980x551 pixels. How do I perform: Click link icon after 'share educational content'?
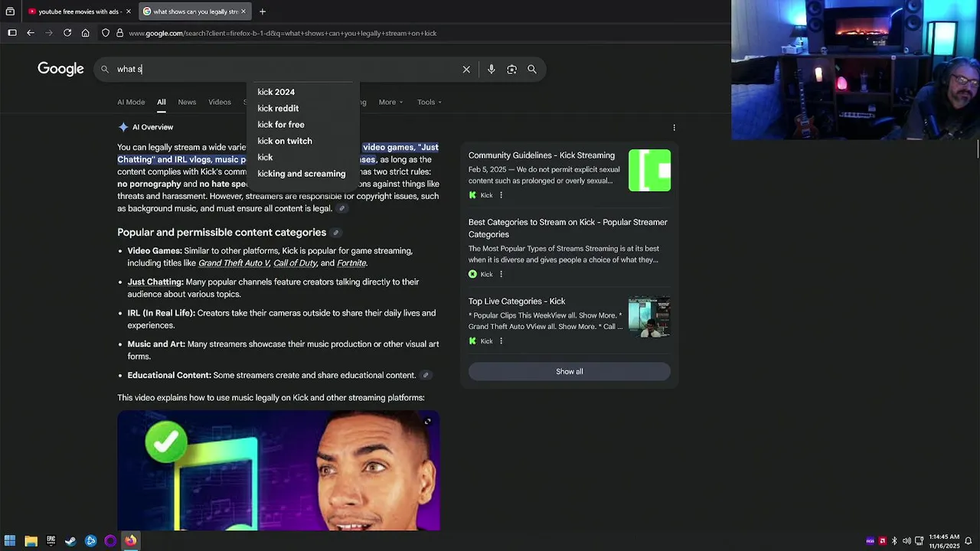pos(426,375)
